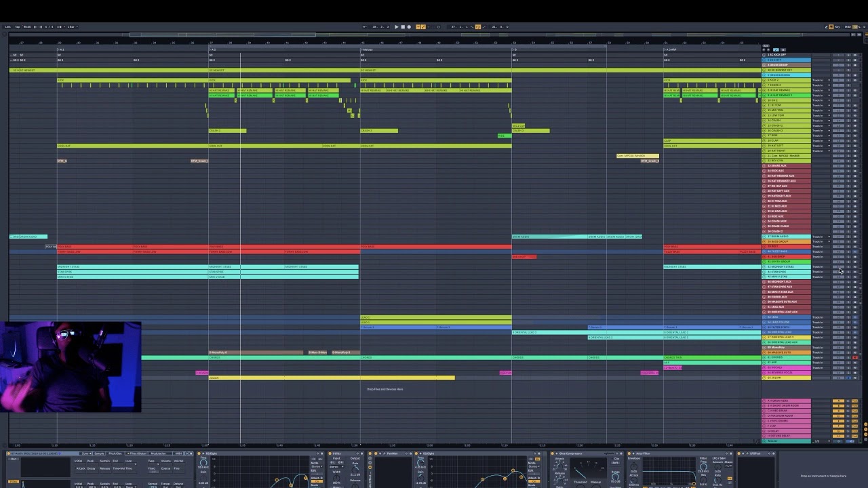Open Track In dropdown for 62 ARP
This screenshot has width=868, height=488.
pyautogui.click(x=821, y=363)
